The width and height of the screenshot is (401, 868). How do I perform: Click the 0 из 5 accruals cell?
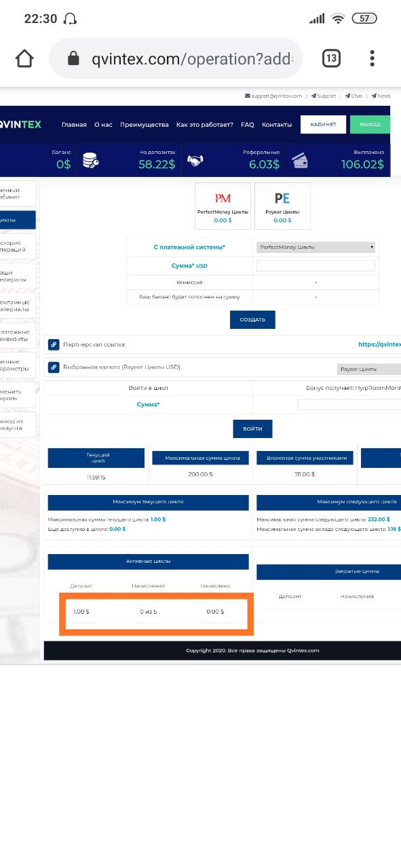pyautogui.click(x=149, y=612)
